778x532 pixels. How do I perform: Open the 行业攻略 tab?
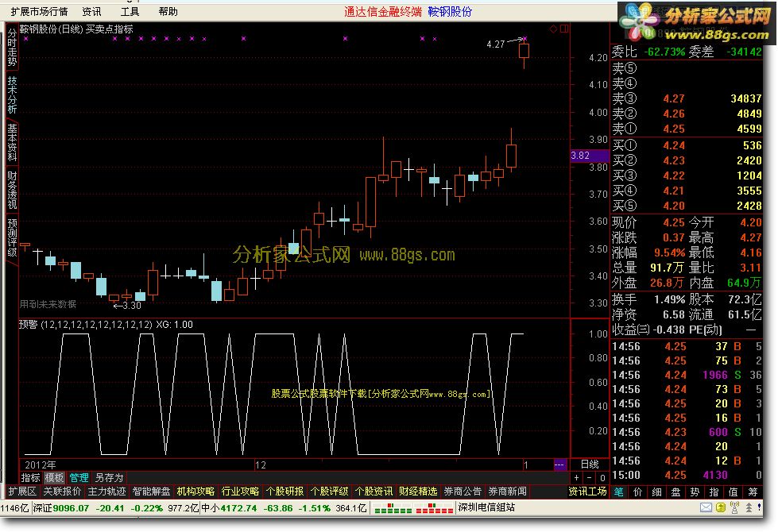point(240,492)
